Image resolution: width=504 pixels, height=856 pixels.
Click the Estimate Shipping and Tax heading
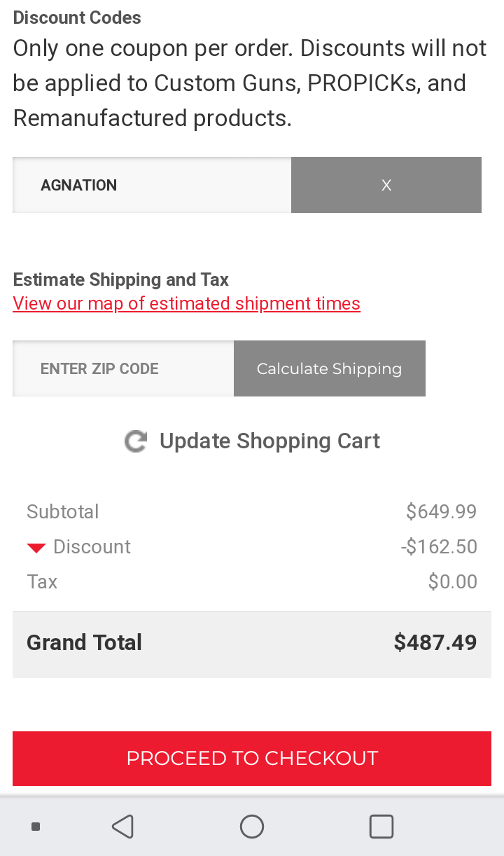pyautogui.click(x=120, y=279)
